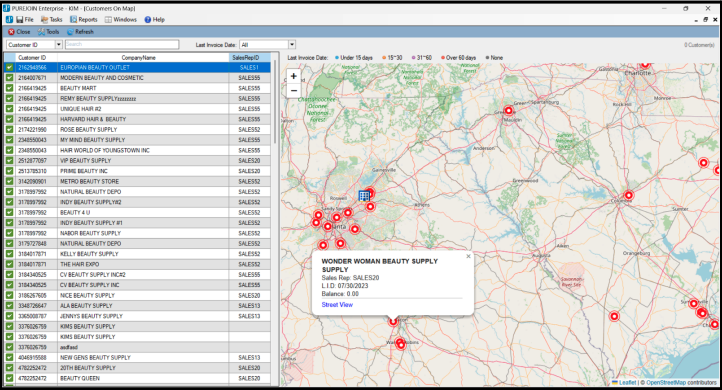Sort by SalesRepID column header
722x390 pixels.
250,58
